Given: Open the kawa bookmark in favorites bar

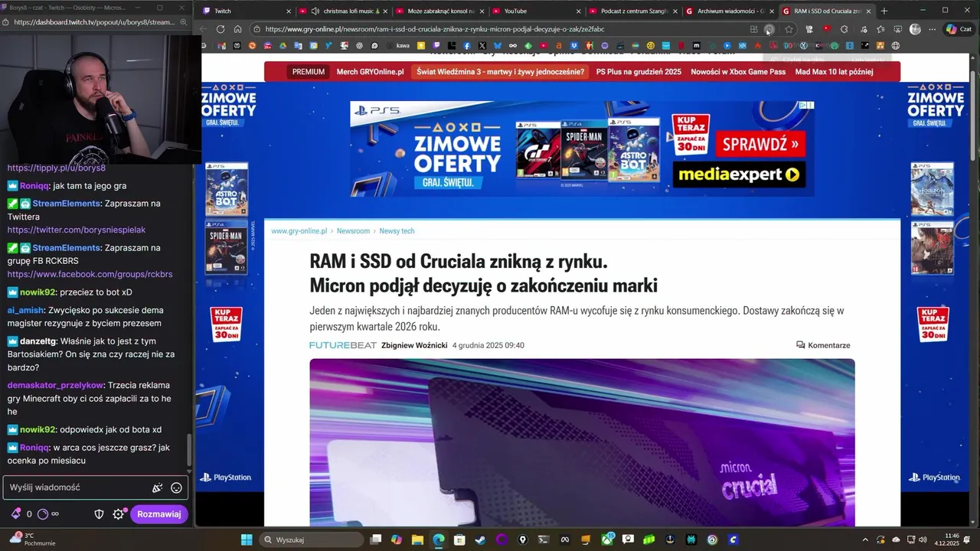Looking at the screenshot, I should coord(397,46).
